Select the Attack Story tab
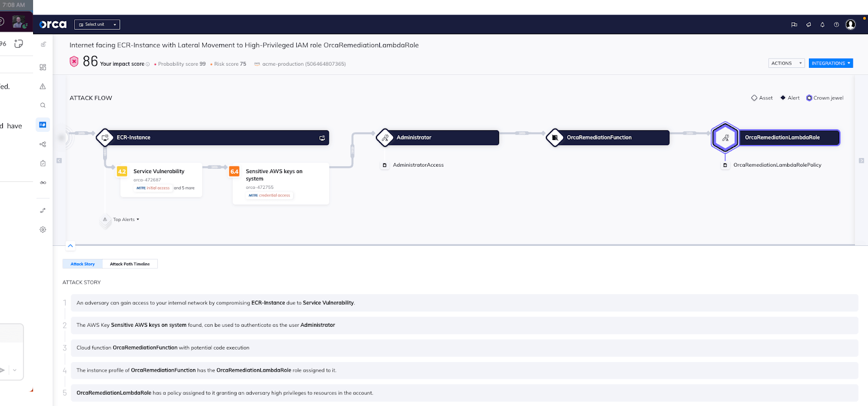This screenshot has height=406, width=868. (x=82, y=264)
